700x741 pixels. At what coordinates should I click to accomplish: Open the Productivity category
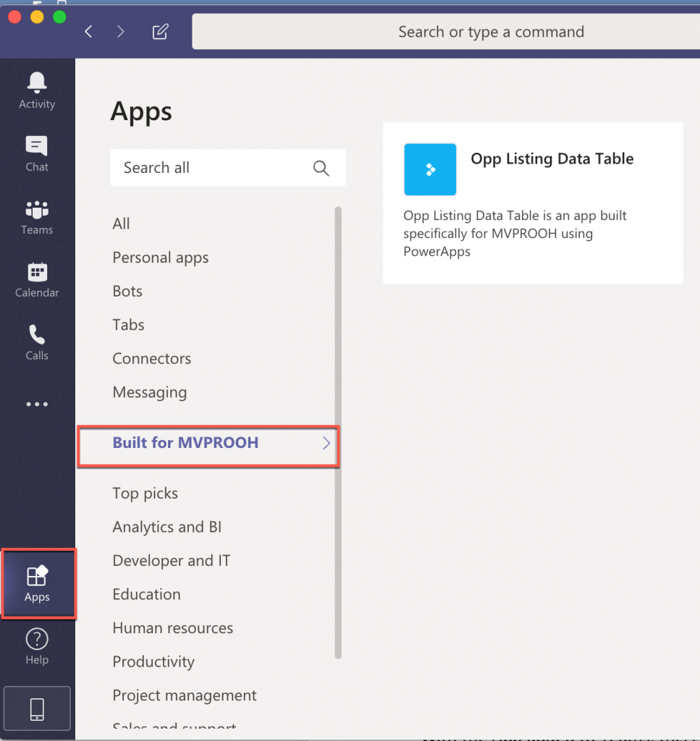click(153, 661)
